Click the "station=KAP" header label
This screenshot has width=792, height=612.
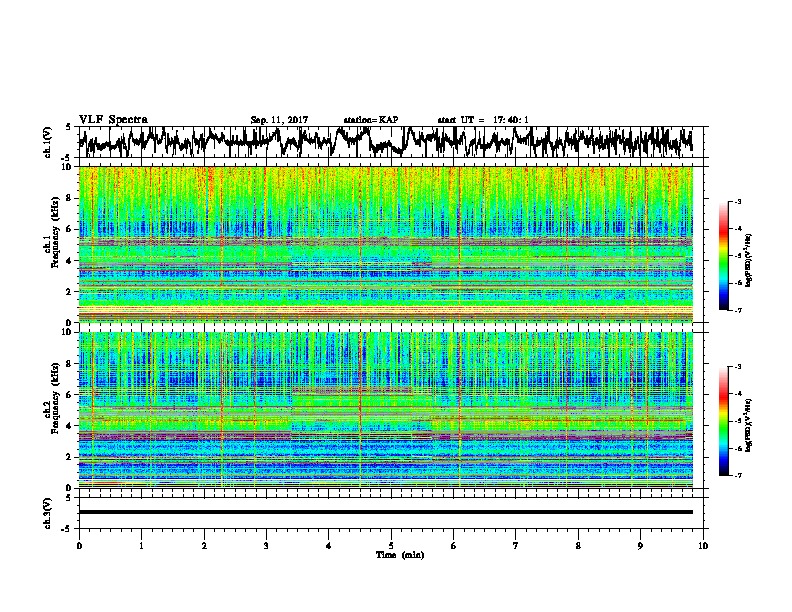(371, 120)
